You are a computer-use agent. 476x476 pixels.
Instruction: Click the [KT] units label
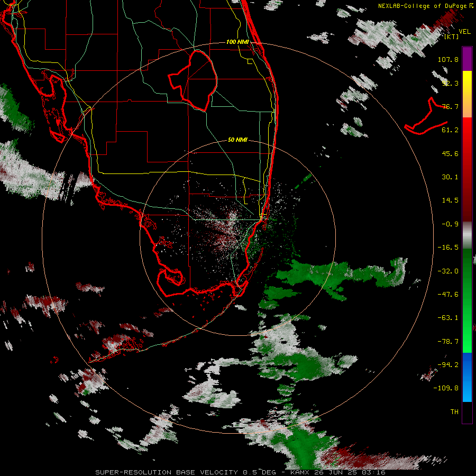click(452, 37)
